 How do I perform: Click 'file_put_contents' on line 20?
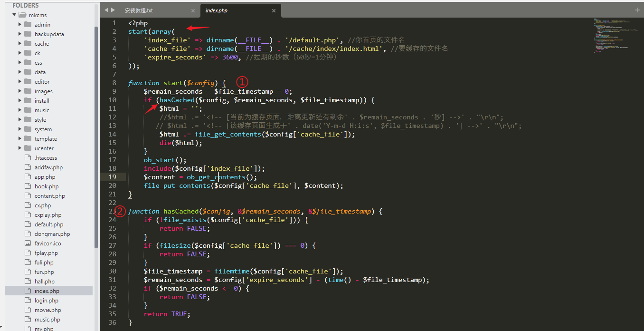(177, 185)
